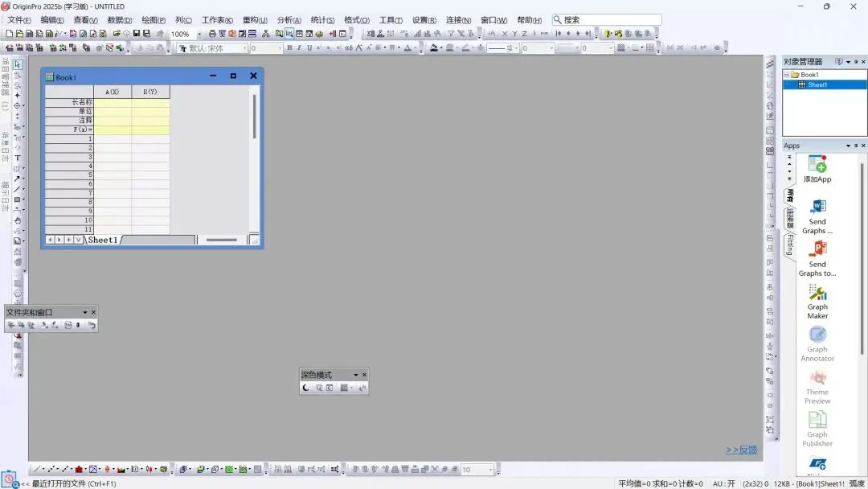Open the 文件(F) menu
Viewport: 868px width, 489px height.
(x=19, y=20)
